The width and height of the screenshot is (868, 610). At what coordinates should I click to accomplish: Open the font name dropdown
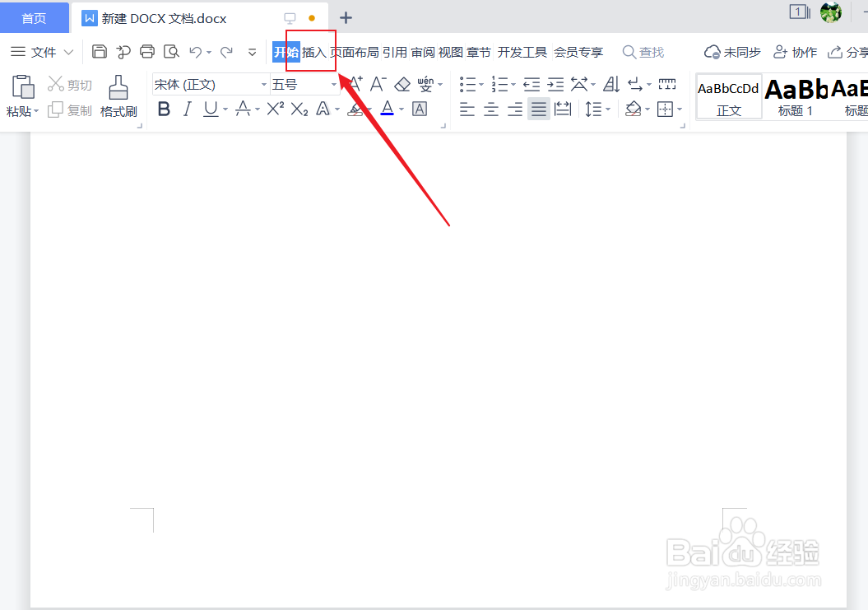coord(264,85)
